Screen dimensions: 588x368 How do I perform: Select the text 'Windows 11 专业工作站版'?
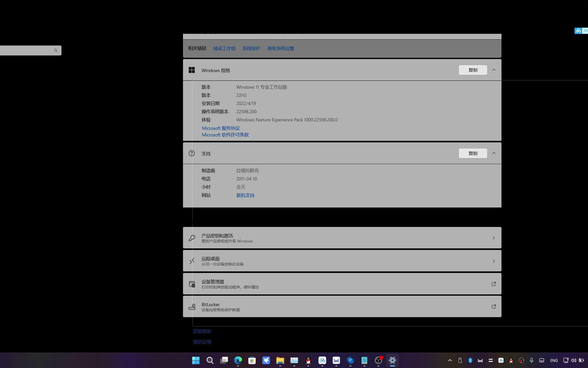[262, 87]
